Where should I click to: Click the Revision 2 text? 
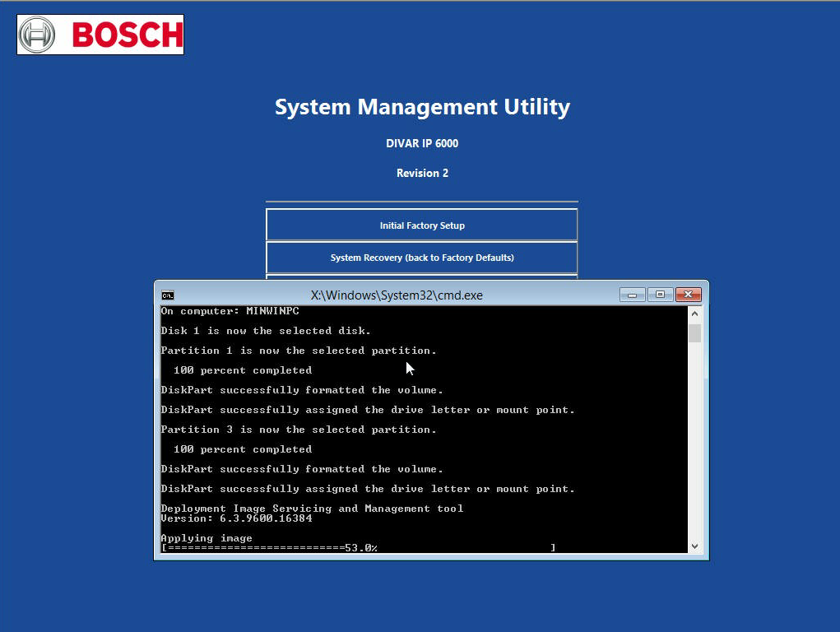pyautogui.click(x=422, y=173)
